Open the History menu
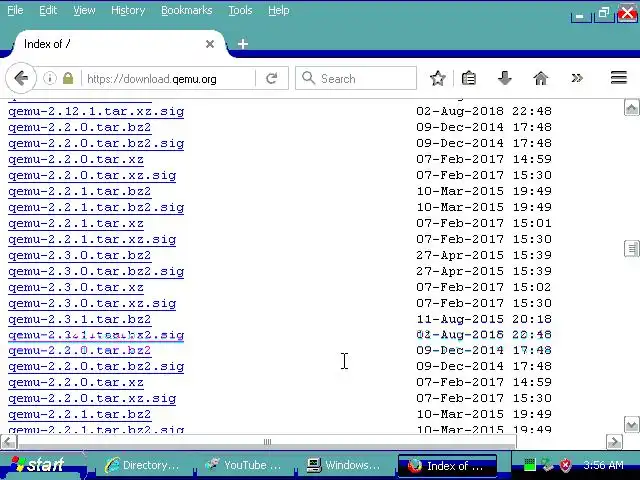 click(128, 10)
